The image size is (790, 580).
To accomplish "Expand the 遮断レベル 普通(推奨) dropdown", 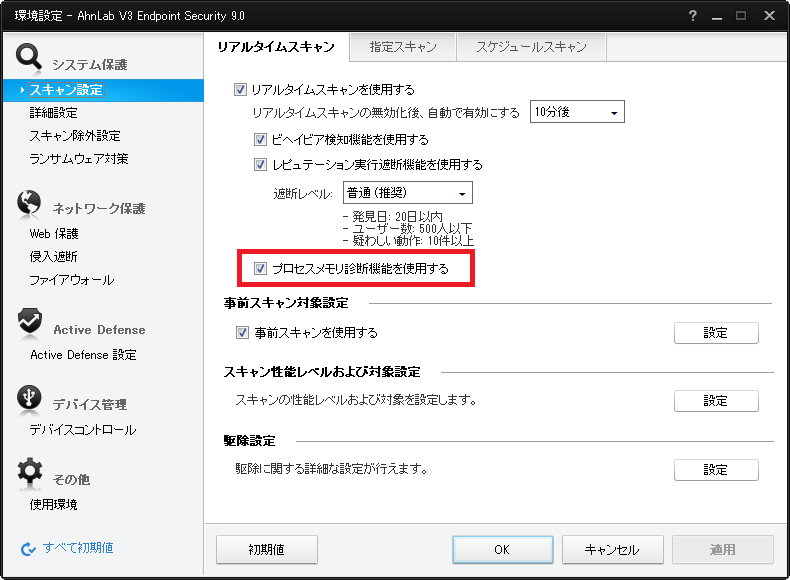I will point(408,193).
